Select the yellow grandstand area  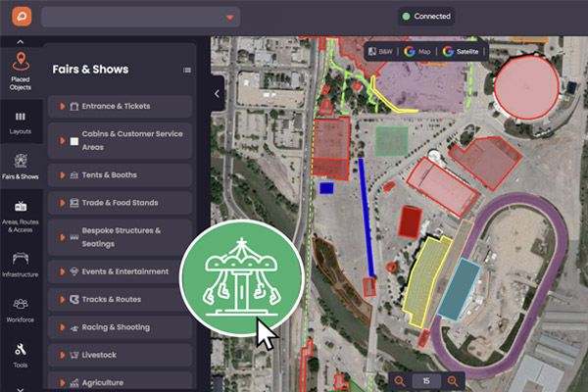[x=425, y=280]
